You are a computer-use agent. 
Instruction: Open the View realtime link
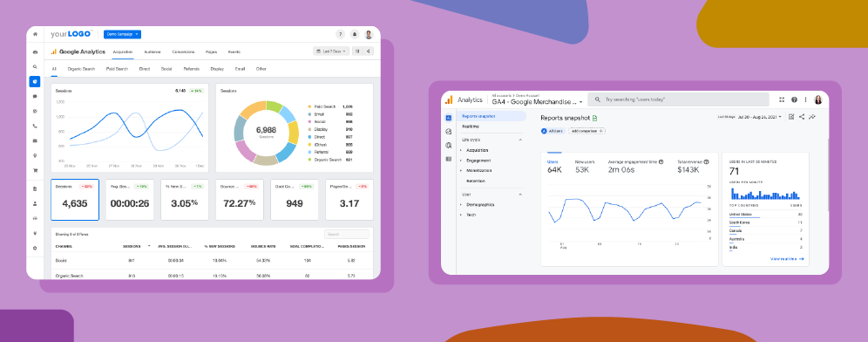pyautogui.click(x=787, y=259)
